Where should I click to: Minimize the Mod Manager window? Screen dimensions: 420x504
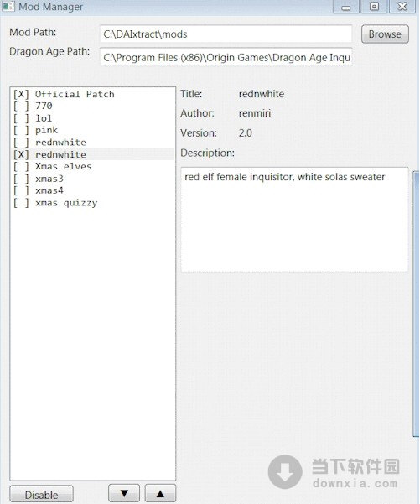point(345,7)
